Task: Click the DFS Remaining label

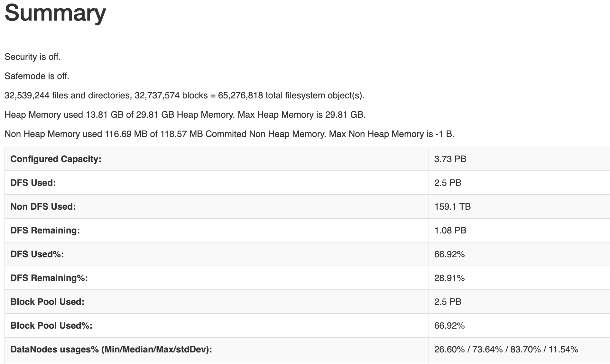Action: 45,231
